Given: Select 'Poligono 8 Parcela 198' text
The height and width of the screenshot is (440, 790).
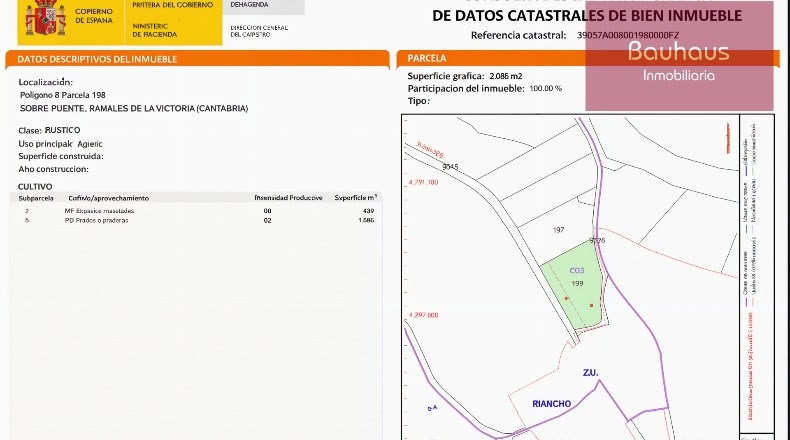Looking at the screenshot, I should point(62,95).
